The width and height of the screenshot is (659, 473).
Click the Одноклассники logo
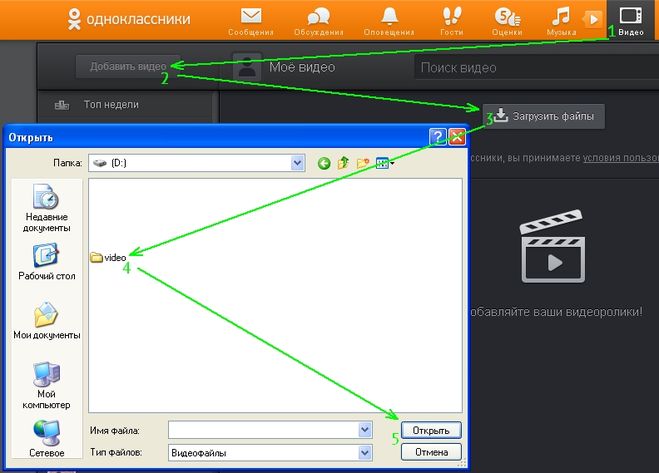click(130, 19)
